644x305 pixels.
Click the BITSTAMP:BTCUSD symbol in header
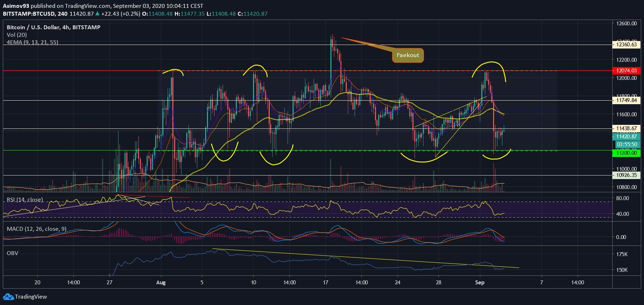coord(29,14)
